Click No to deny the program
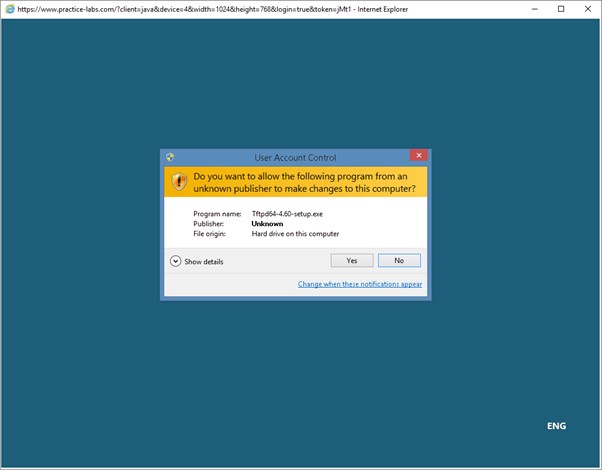The image size is (602, 470). (x=399, y=260)
